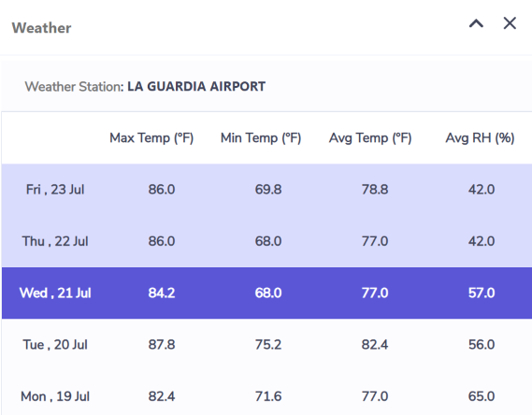
Task: Click the Weather panel title
Action: [41, 28]
